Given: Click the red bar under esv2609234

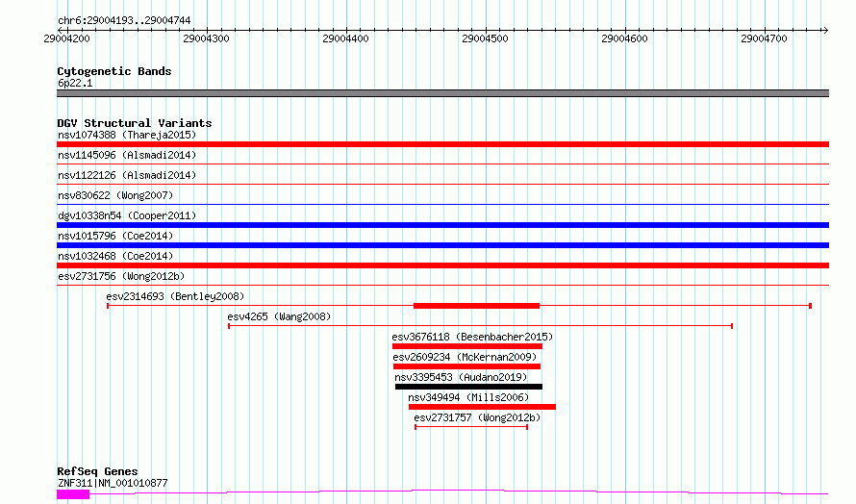Looking at the screenshot, I should (x=466, y=366).
